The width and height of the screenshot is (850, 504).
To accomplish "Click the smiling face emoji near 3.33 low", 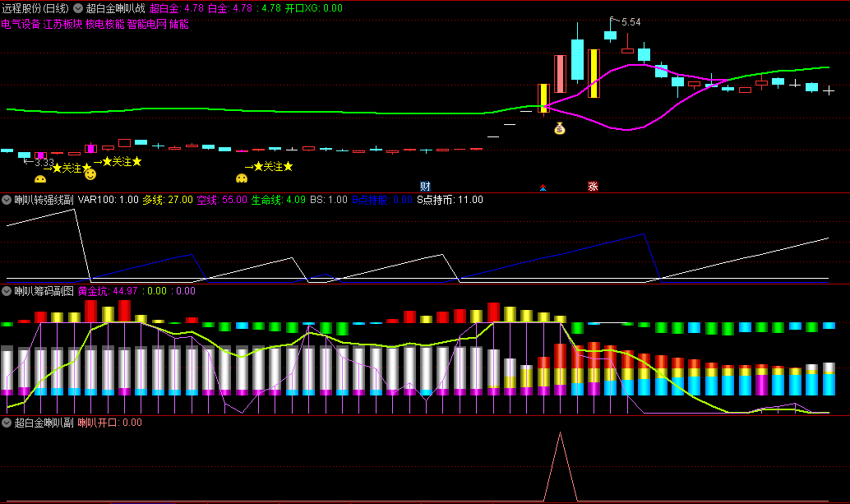I will coord(90,174).
